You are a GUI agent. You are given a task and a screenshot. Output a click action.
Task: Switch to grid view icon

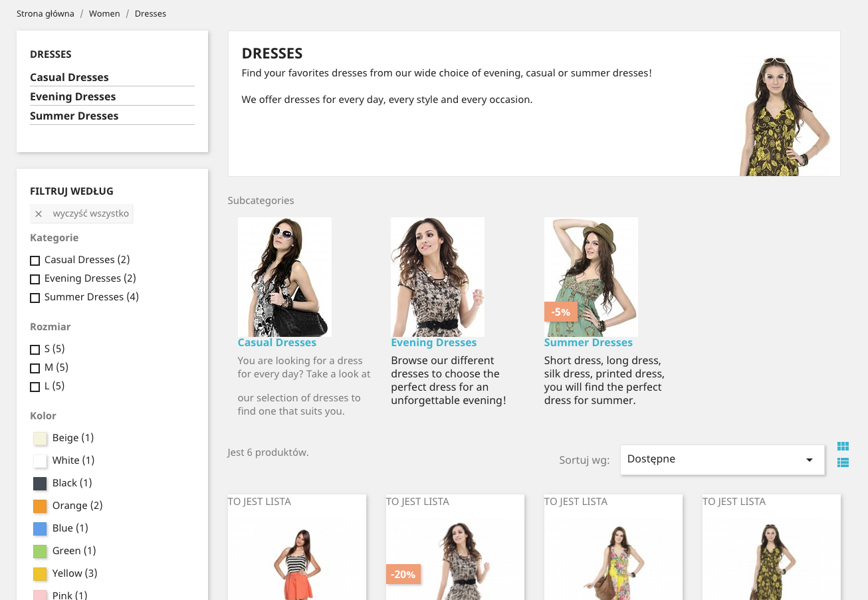843,447
